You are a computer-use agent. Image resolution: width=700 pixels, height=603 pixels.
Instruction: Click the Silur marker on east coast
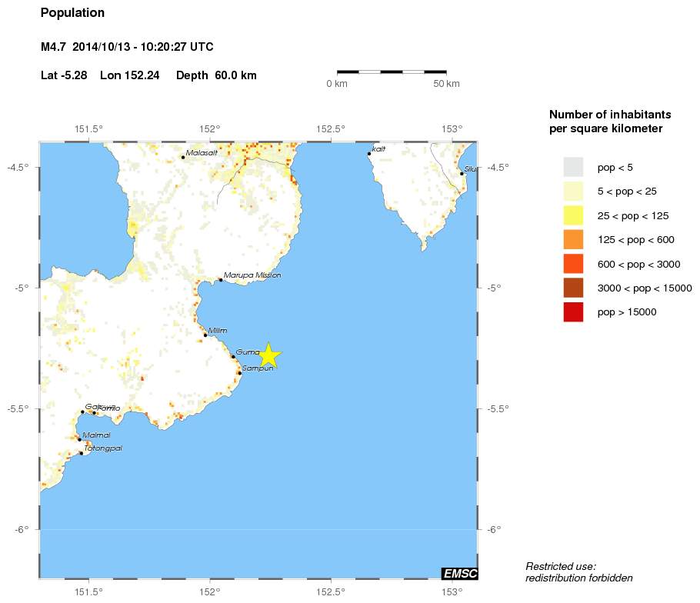click(x=462, y=174)
